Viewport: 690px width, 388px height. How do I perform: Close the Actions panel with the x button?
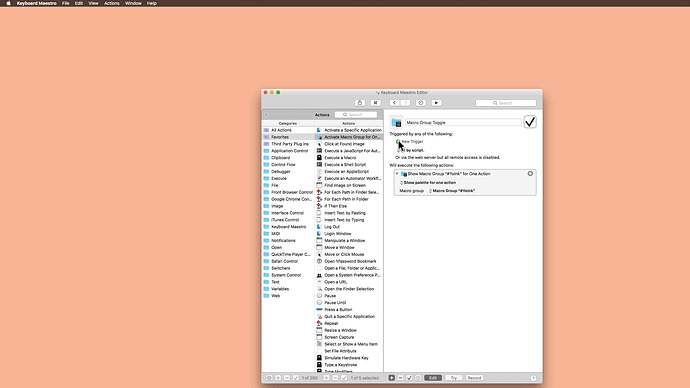(x=266, y=115)
